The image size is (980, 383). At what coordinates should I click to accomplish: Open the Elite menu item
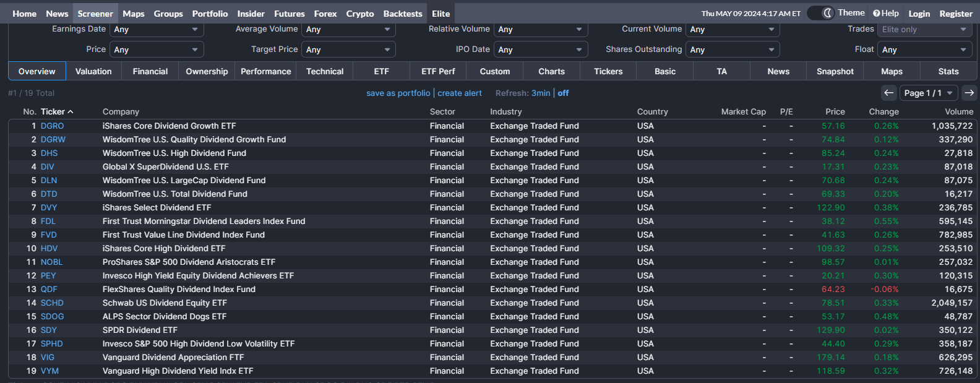(441, 14)
